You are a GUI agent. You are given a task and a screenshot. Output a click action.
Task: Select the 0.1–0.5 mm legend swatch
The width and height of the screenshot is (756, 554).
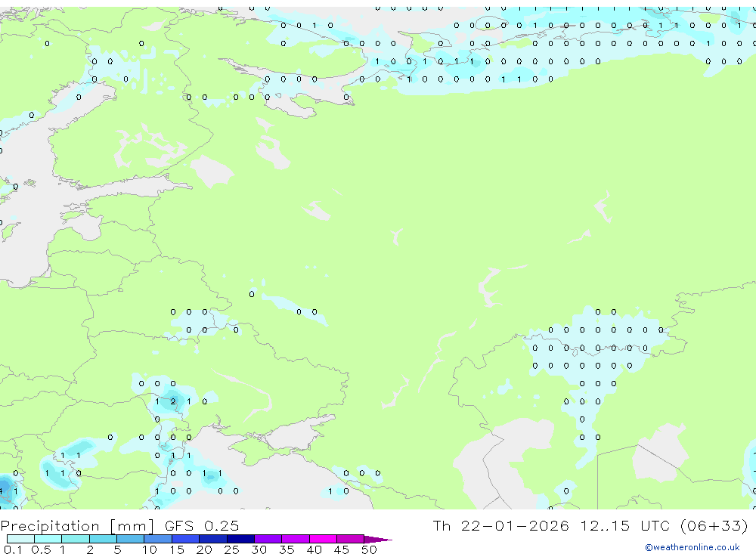[x=20, y=539]
